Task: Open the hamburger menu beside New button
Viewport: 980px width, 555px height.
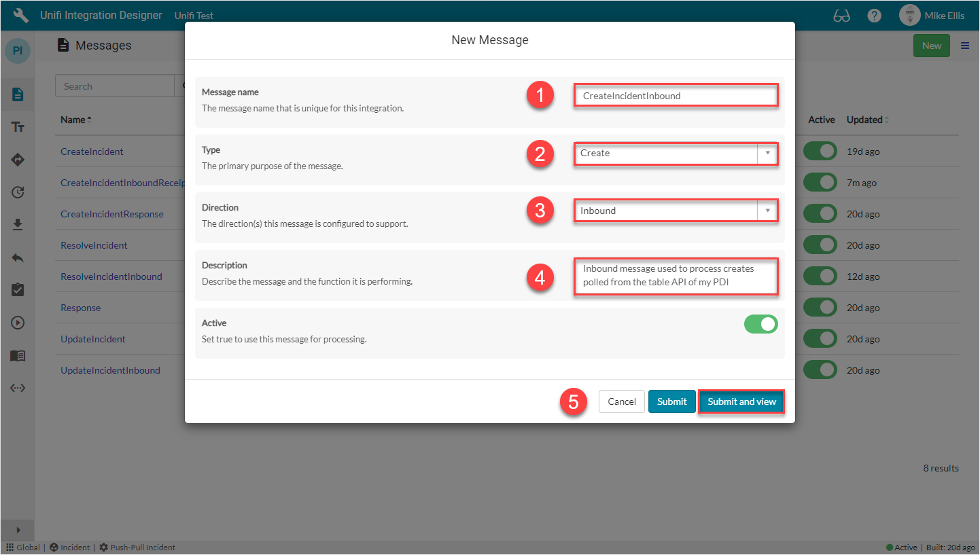Action: [964, 46]
